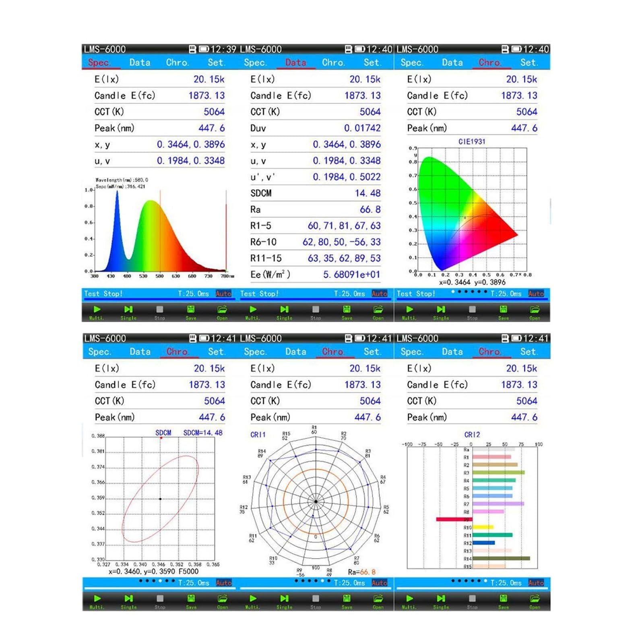Screen dimensions: 644x644
Task: Toggle Auto mode on the CIE1931 screen
Action: (x=536, y=293)
